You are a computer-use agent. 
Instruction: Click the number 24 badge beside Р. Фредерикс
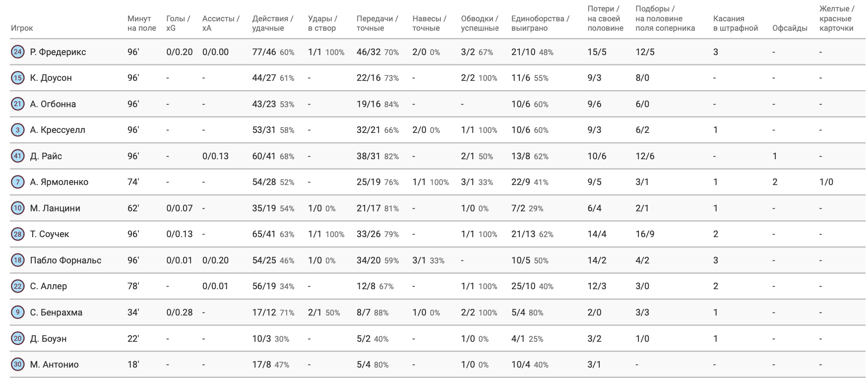[18, 52]
